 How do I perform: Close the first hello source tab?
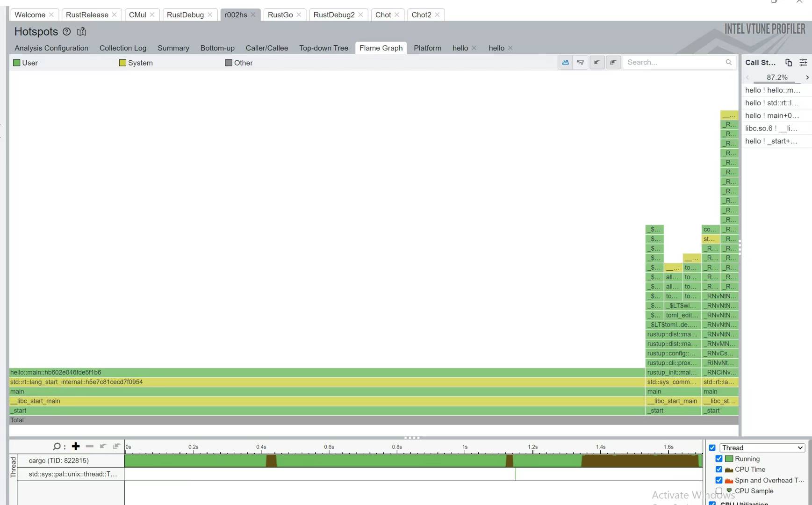click(x=474, y=48)
